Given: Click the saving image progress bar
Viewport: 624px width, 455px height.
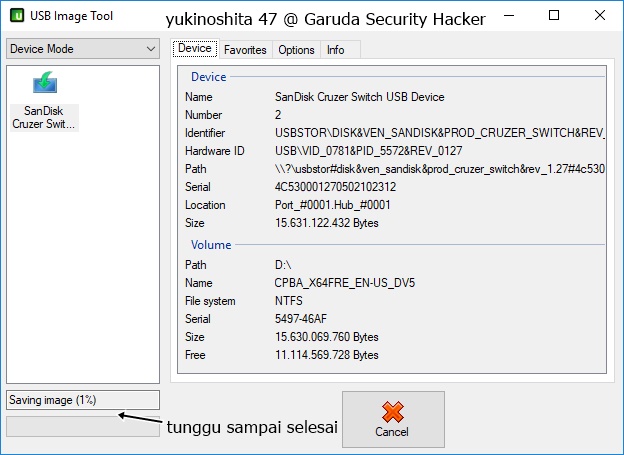Looking at the screenshot, I should (x=82, y=426).
